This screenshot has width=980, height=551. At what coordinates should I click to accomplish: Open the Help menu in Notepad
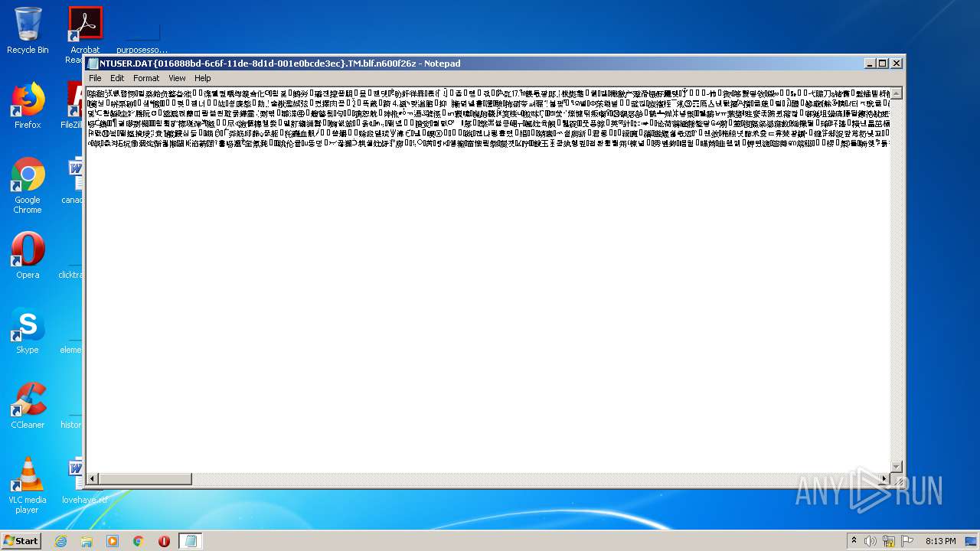(202, 78)
